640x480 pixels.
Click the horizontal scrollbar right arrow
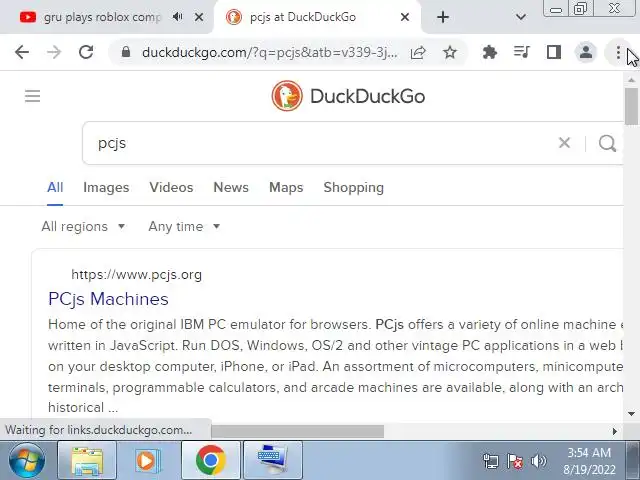point(614,431)
